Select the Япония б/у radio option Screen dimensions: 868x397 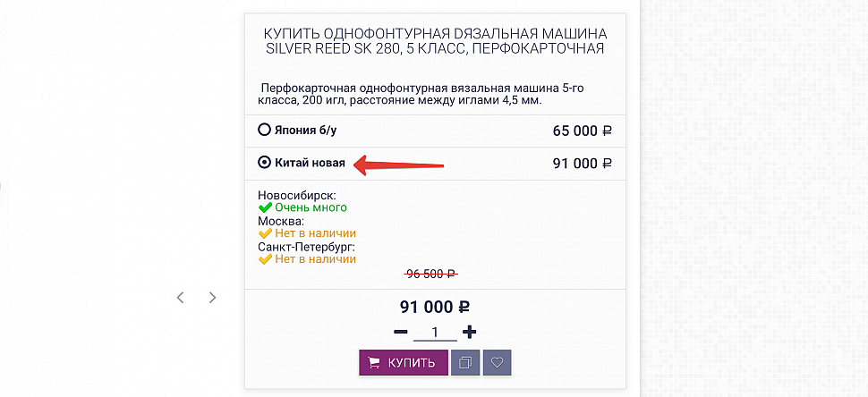tap(265, 130)
